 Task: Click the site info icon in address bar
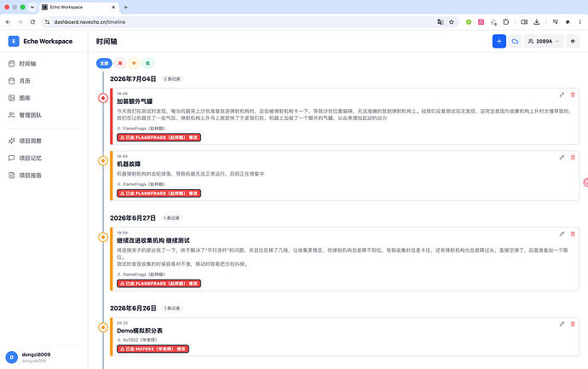tap(47, 22)
